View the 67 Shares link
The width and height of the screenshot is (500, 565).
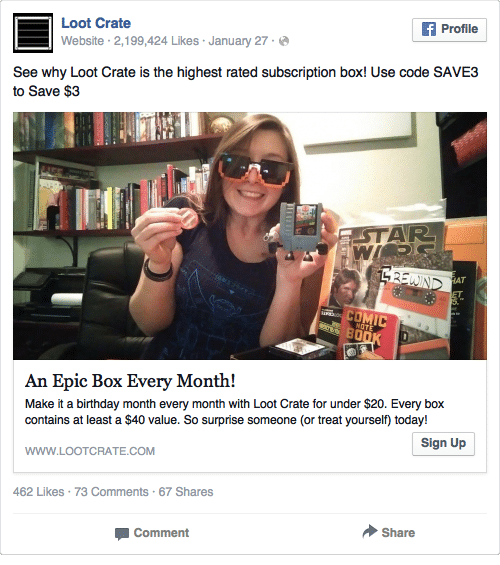click(x=186, y=492)
